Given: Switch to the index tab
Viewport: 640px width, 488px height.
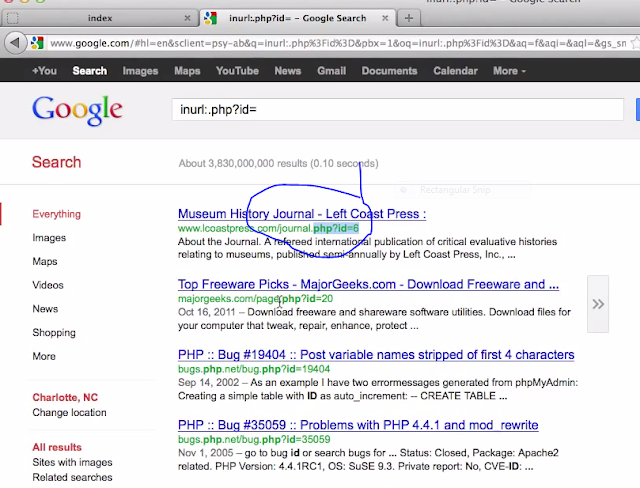Looking at the screenshot, I should click(100, 18).
